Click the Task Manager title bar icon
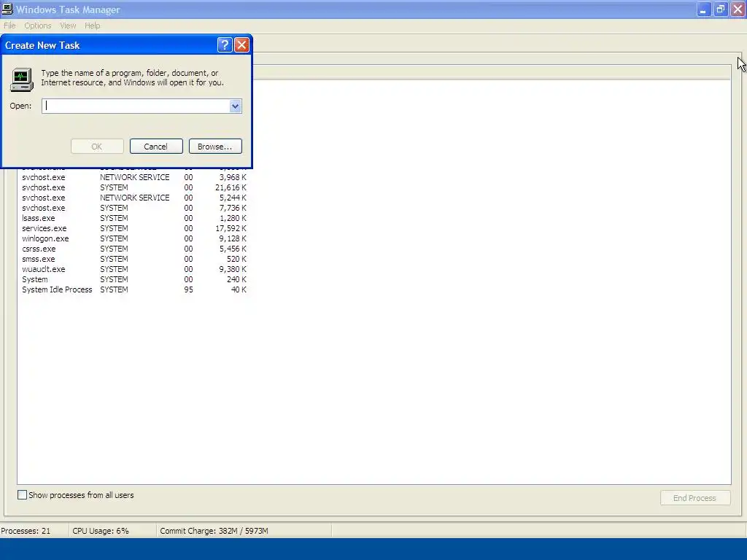The height and width of the screenshot is (560, 747). pos(7,9)
